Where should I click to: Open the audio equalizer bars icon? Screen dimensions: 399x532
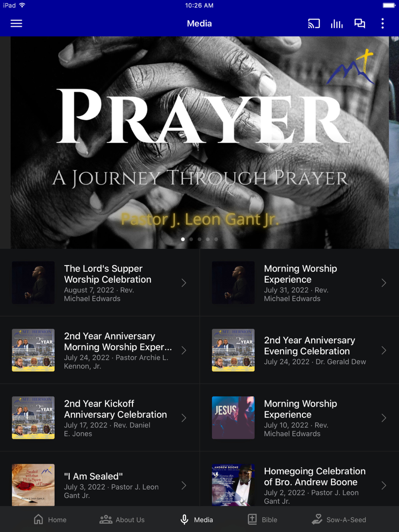click(337, 24)
